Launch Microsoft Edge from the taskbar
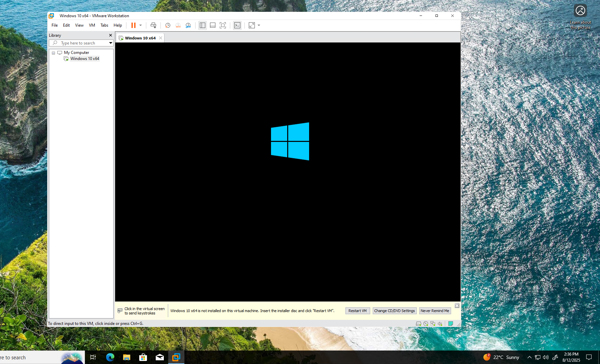The width and height of the screenshot is (600, 364). click(110, 357)
